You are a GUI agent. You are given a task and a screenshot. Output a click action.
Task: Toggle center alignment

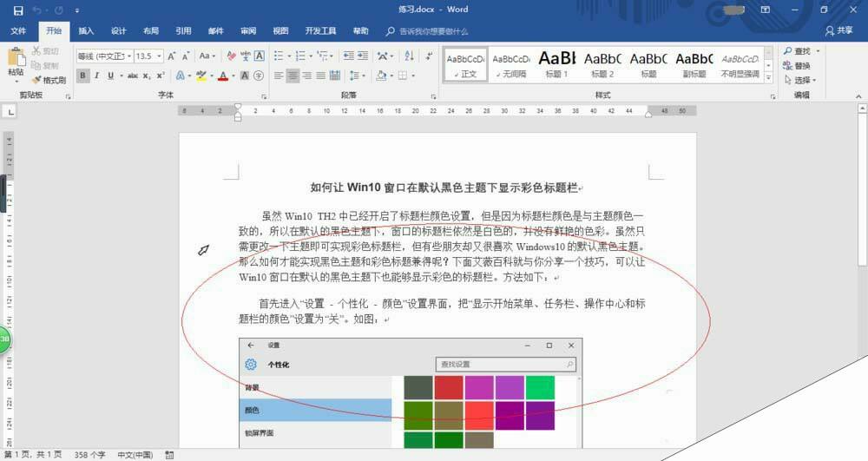point(293,76)
